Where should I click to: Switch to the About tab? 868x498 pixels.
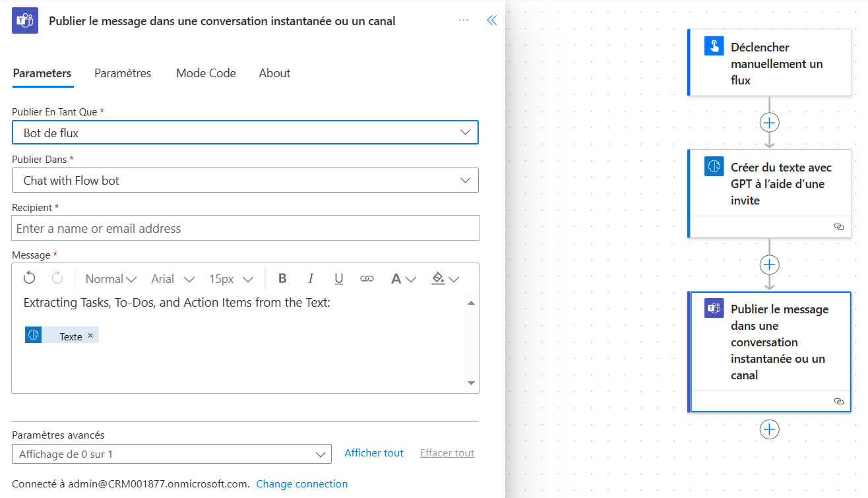(274, 73)
